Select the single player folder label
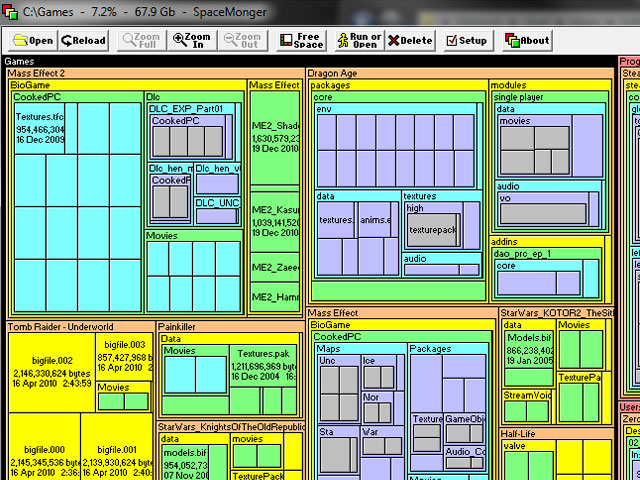The height and width of the screenshot is (480, 640). pos(518,97)
